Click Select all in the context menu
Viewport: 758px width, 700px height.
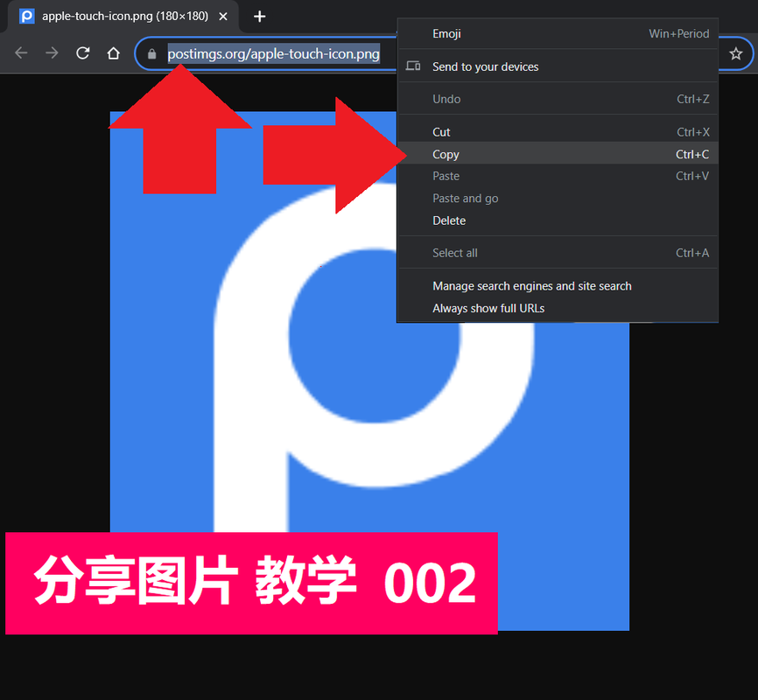tap(558, 253)
